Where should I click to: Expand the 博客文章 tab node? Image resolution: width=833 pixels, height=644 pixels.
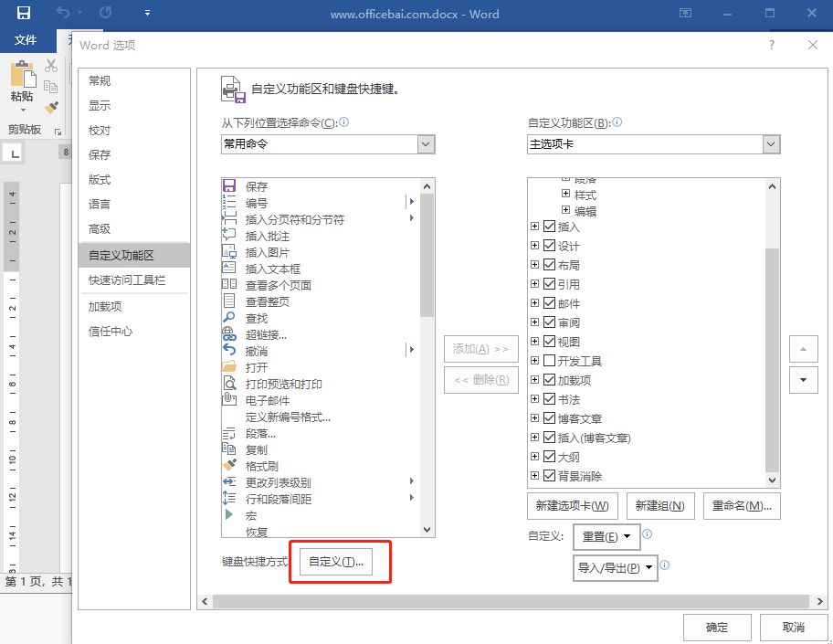535,417
